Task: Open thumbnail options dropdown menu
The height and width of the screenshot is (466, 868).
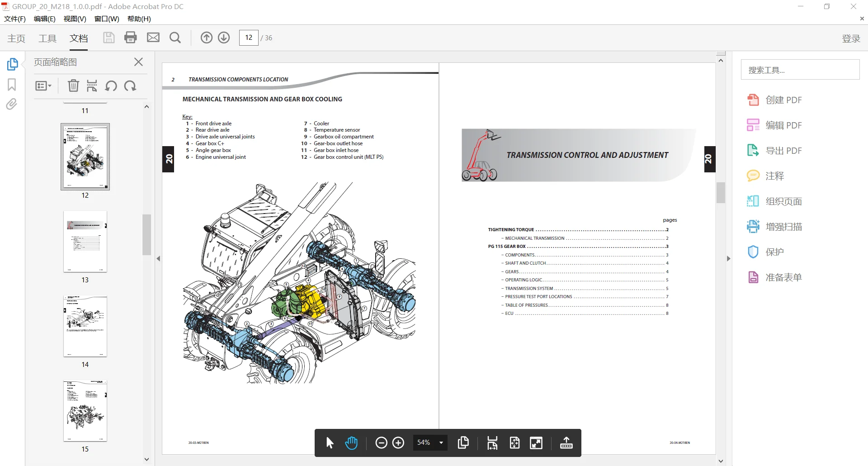Action: [43, 86]
